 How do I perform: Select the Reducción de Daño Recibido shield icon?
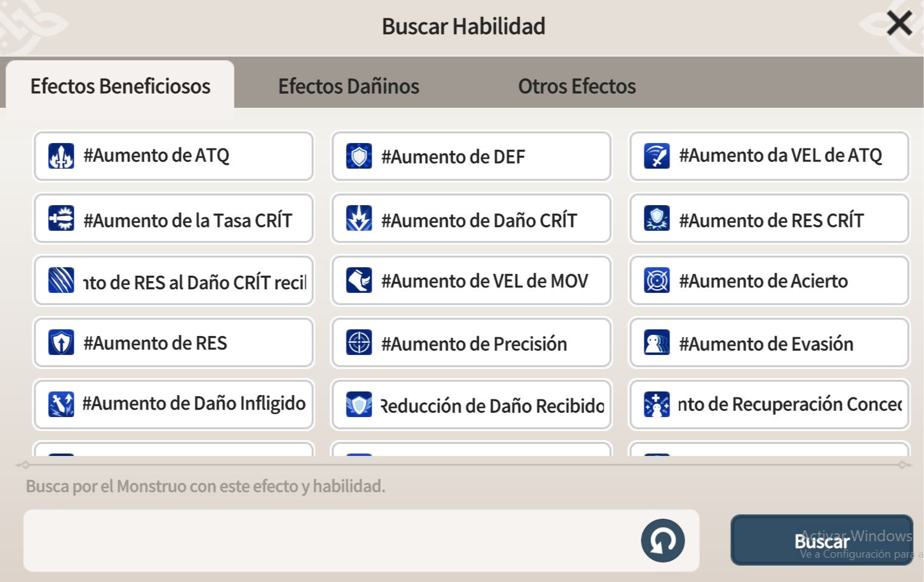pos(359,404)
